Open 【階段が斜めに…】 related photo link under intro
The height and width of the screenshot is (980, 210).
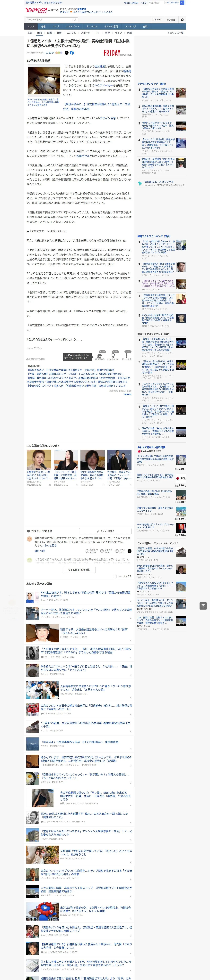coord(96,106)
